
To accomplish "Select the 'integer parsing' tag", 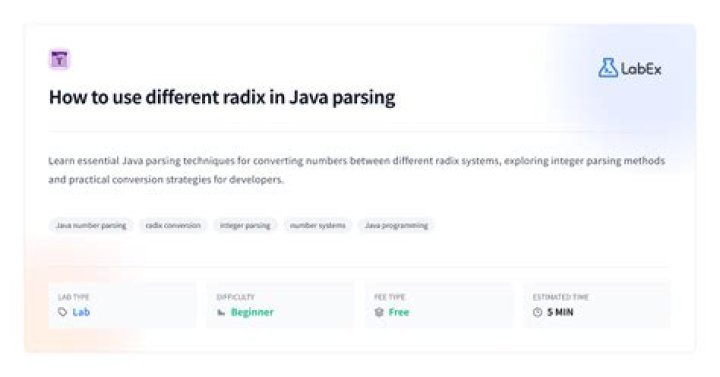I will pyautogui.click(x=245, y=225).
